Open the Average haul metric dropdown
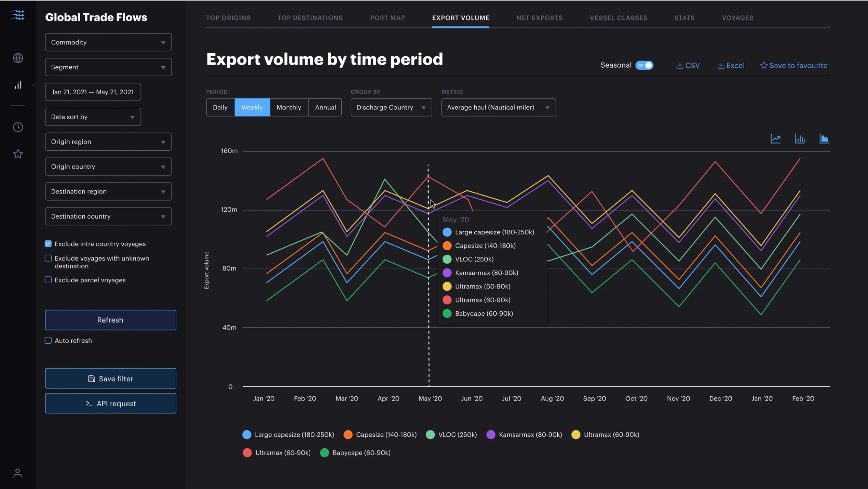Screen dimensions: 868x489 point(498,107)
